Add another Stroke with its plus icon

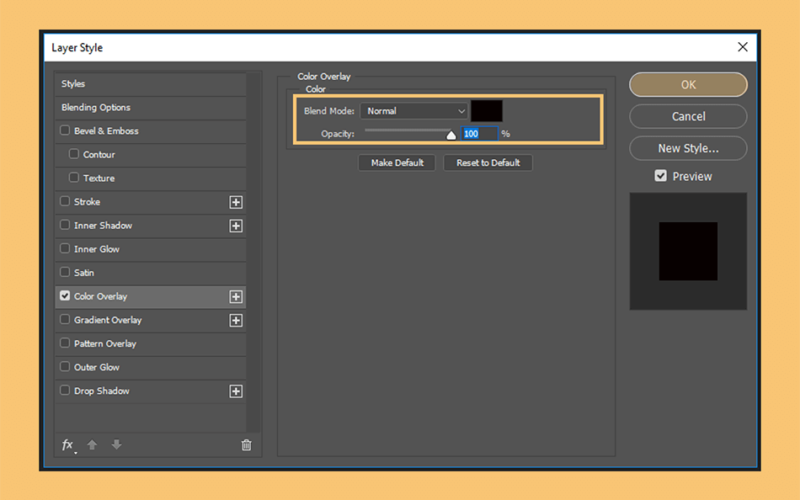[236, 202]
